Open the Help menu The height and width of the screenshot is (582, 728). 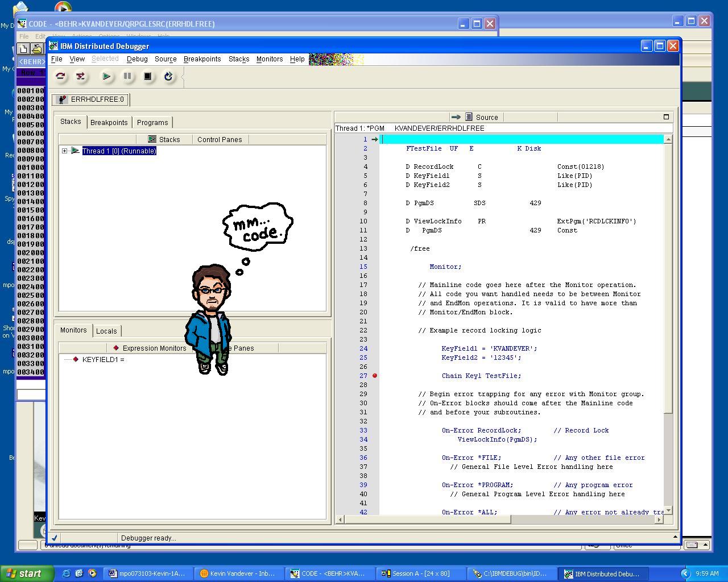297,59
